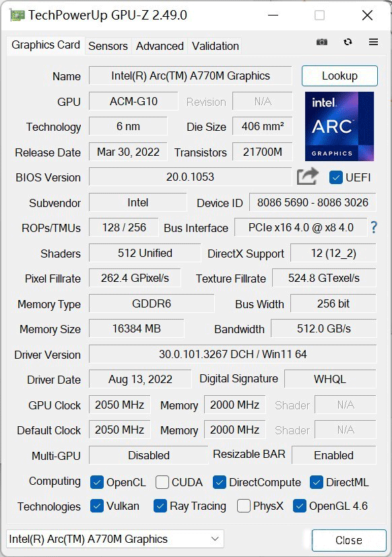Click the refresh icon in the toolbar
The width and height of the screenshot is (392, 557).
click(348, 41)
